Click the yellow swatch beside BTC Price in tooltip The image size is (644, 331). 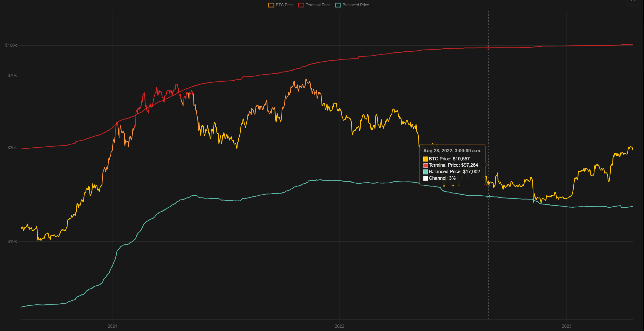coord(426,159)
